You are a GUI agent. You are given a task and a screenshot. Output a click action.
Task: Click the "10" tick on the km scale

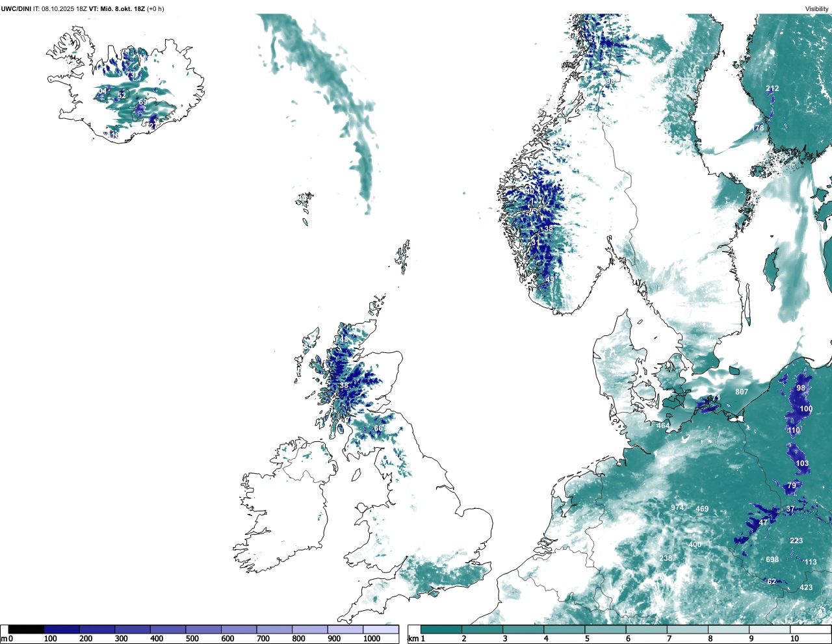pyautogui.click(x=794, y=639)
